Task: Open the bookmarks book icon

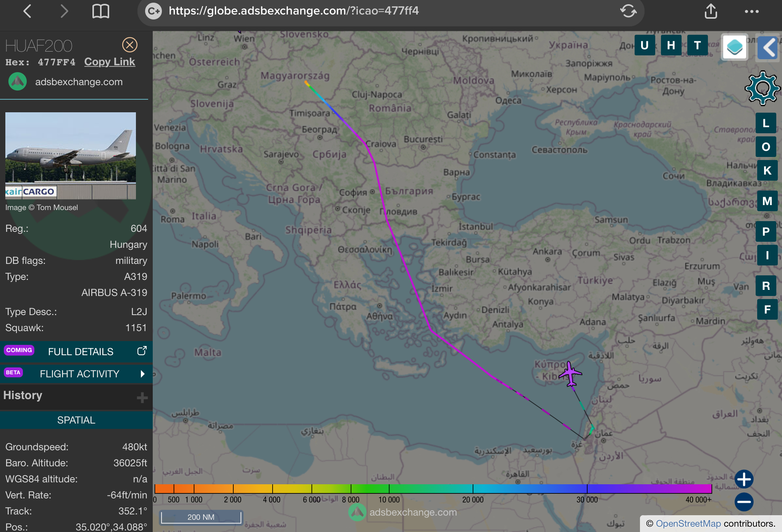Action: (x=101, y=11)
